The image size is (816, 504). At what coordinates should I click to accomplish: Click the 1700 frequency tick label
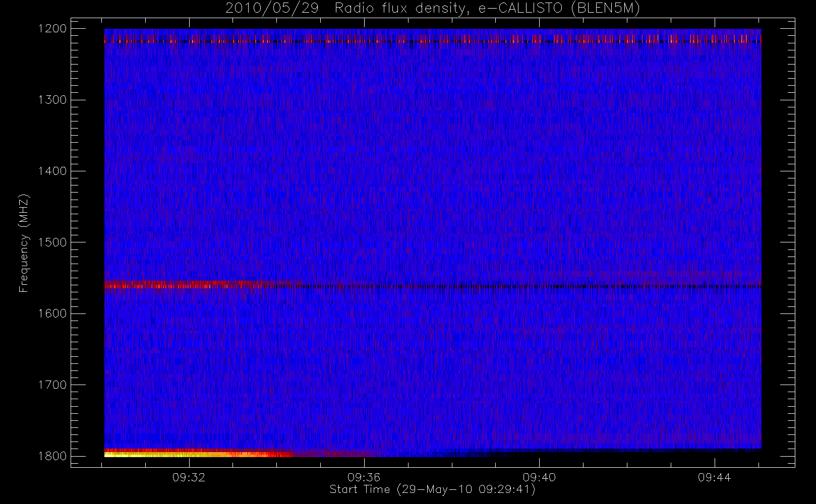coord(52,385)
